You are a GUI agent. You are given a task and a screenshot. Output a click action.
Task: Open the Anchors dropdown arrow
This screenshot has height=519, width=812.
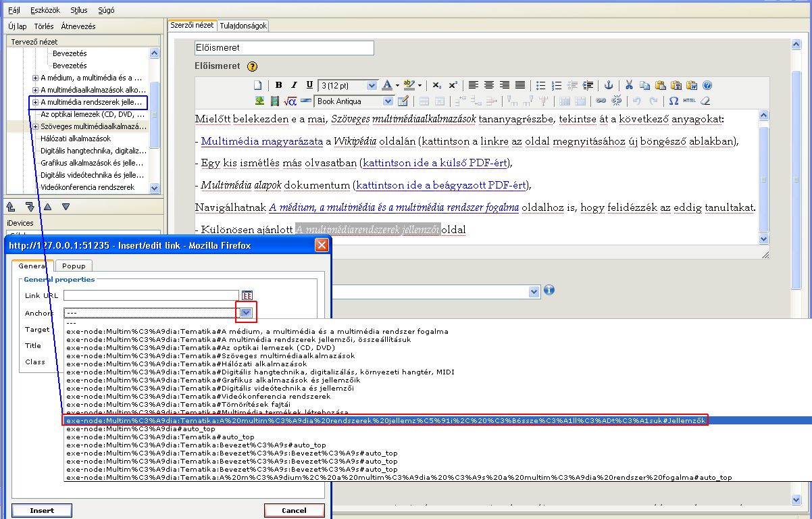(246, 312)
